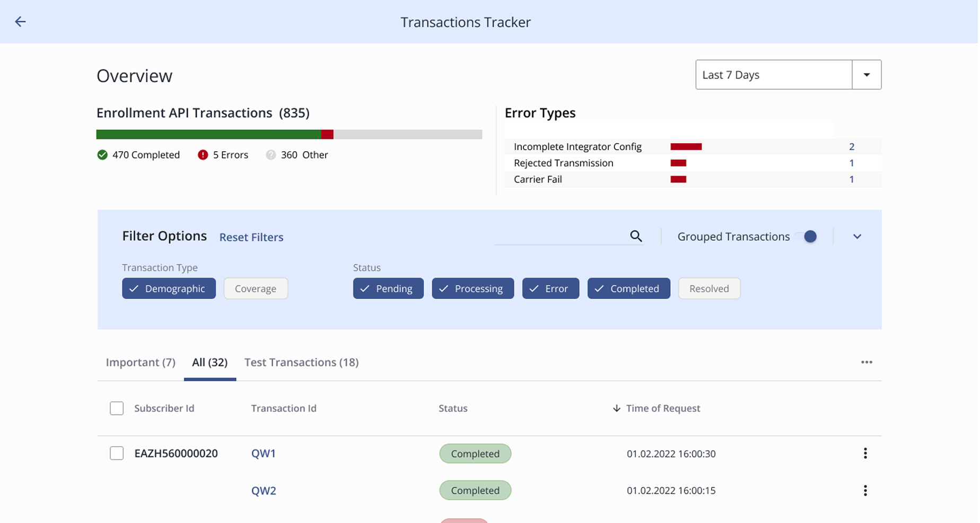The width and height of the screenshot is (980, 523).
Task: Switch to the Test Transactions (18) tab
Action: tap(301, 362)
